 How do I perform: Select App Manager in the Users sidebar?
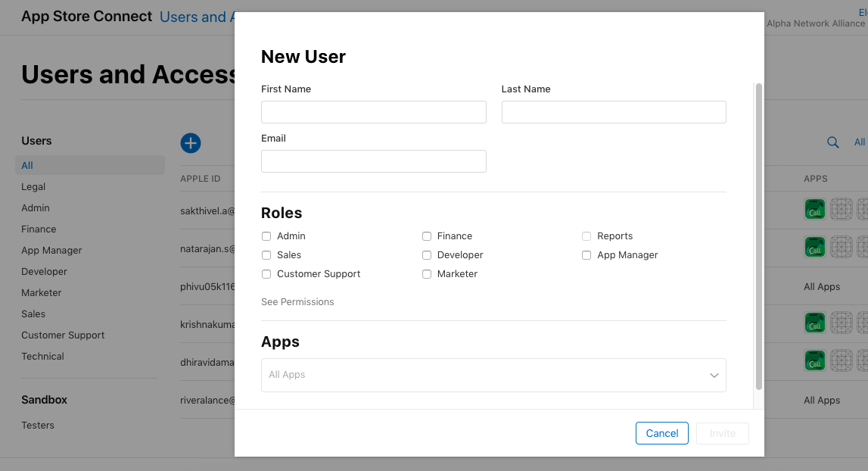tap(51, 250)
